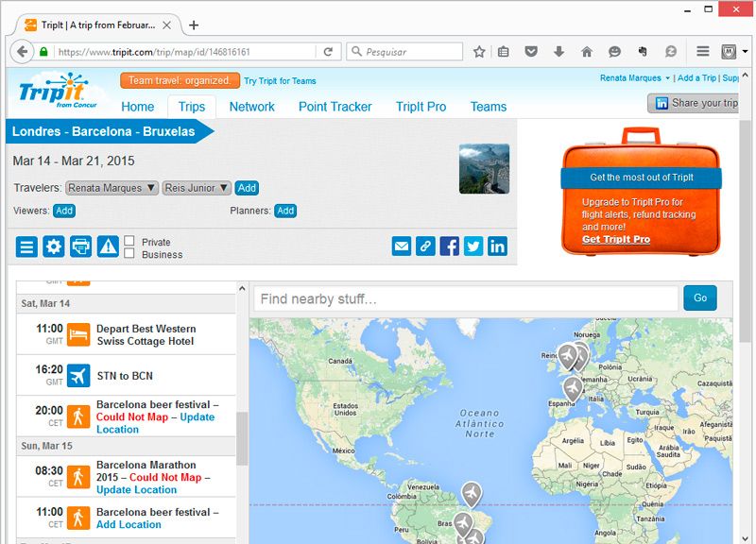Open the Point Tracker tab
The width and height of the screenshot is (756, 544).
pyautogui.click(x=335, y=107)
